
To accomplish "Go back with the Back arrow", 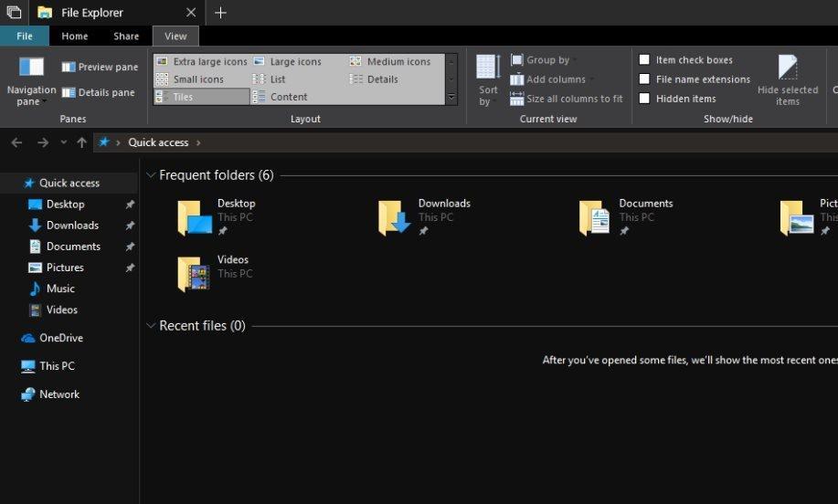I will [x=16, y=142].
